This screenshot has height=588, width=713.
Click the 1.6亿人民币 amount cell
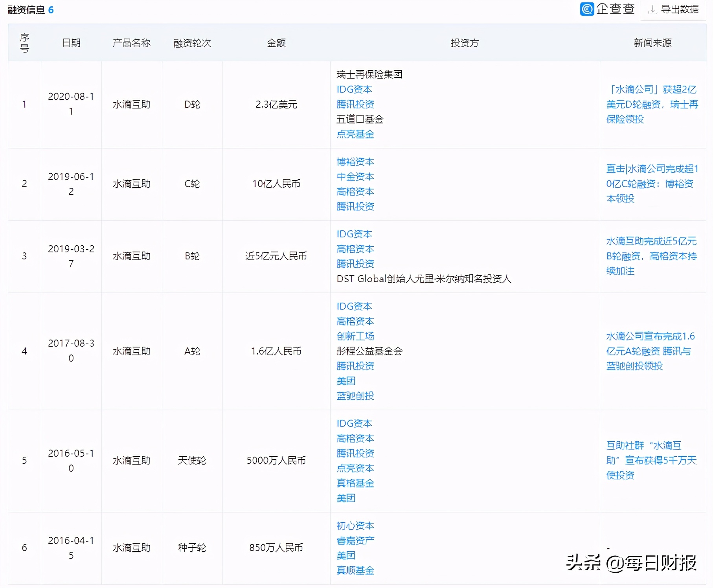tap(276, 351)
